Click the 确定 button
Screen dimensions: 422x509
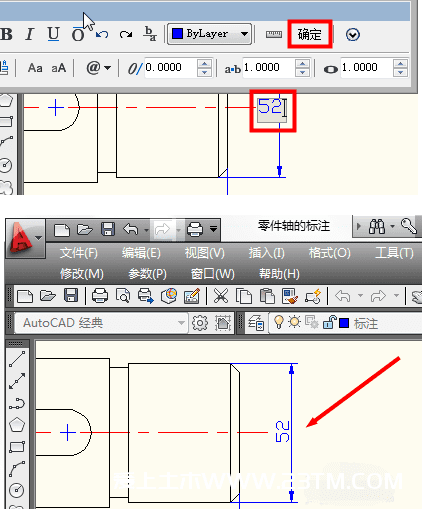coord(310,34)
